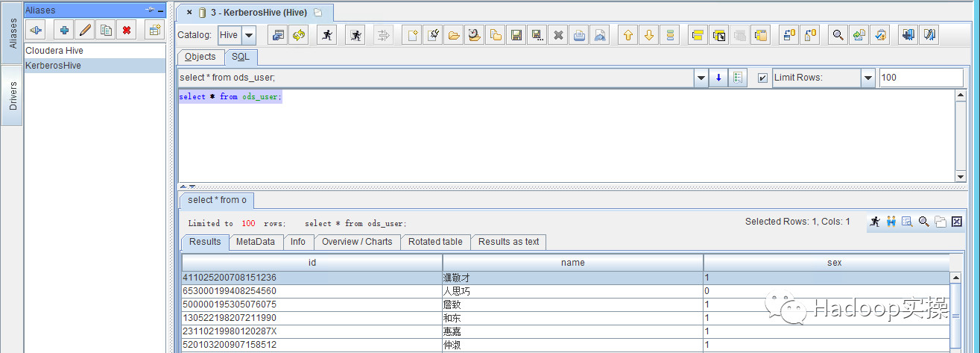Click the floppy disk Save icon
This screenshot has height=353, width=980.
[516, 35]
